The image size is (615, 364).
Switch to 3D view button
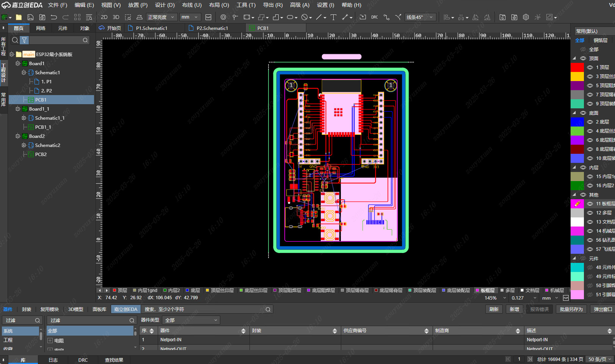(x=116, y=17)
